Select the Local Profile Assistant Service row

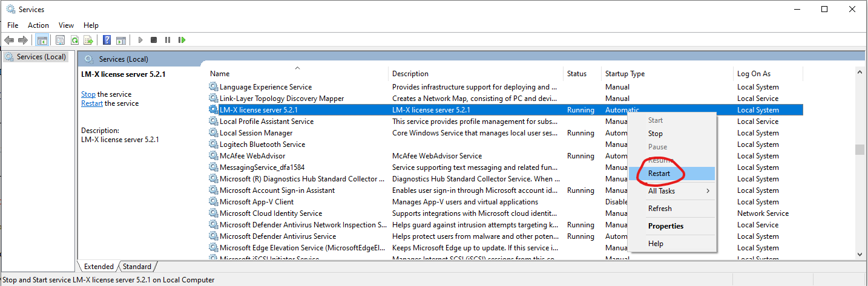click(266, 122)
